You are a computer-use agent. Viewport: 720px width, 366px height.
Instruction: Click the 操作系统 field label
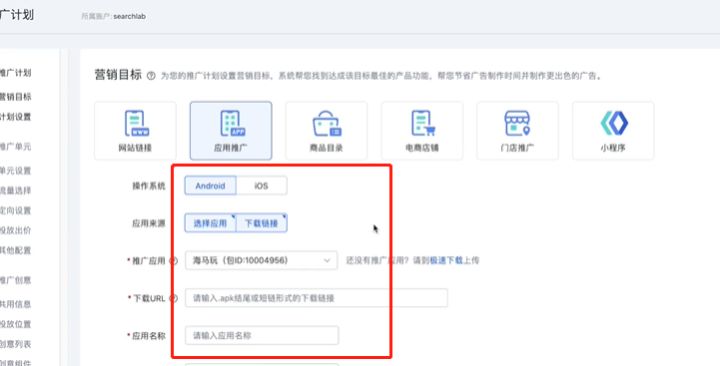click(x=149, y=186)
